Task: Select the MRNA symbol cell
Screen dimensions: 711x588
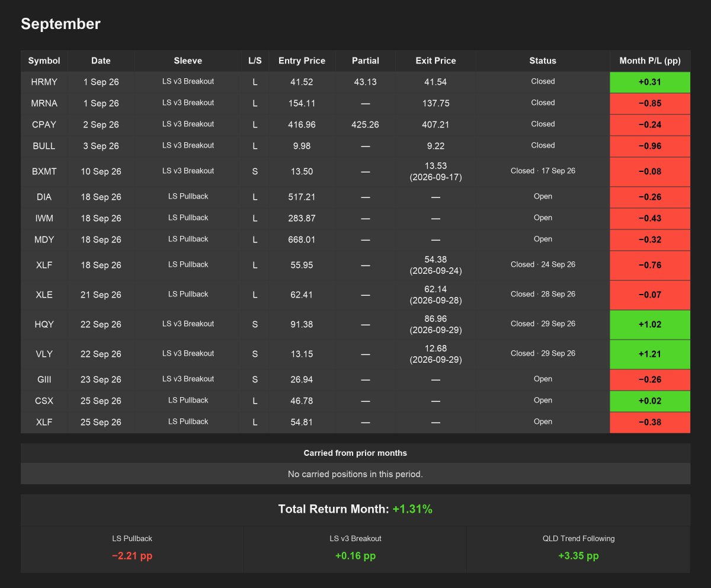Action: coord(44,103)
